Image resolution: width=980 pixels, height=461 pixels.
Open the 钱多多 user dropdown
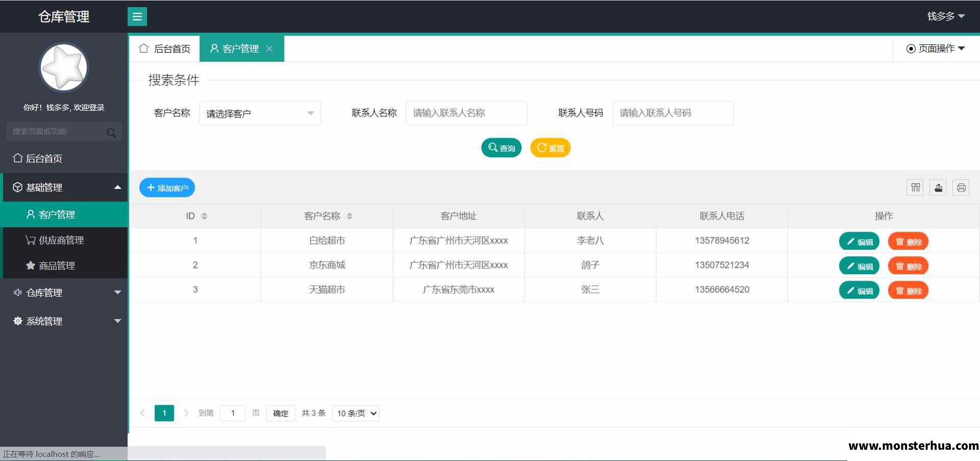point(946,16)
